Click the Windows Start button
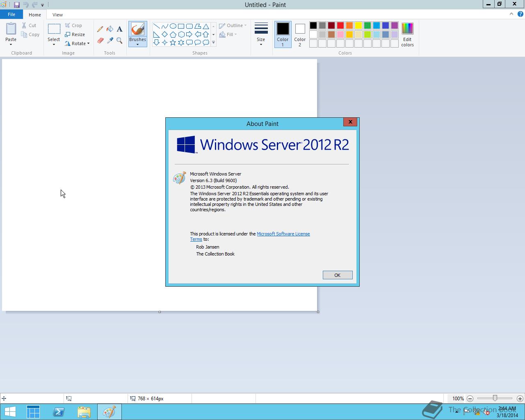525x420 pixels. pos(10,412)
